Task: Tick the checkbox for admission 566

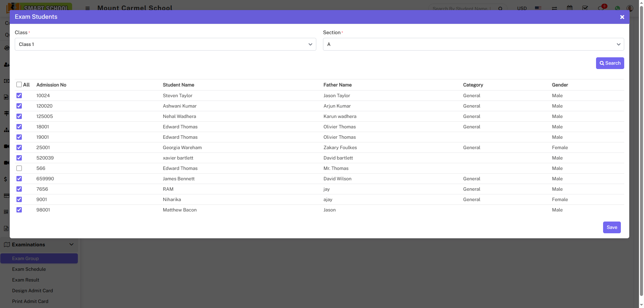Action: pyautogui.click(x=19, y=168)
